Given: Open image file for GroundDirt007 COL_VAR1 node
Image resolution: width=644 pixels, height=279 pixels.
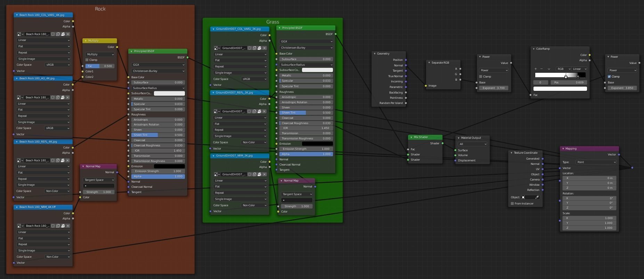Looking at the screenshot, I should [259, 48].
